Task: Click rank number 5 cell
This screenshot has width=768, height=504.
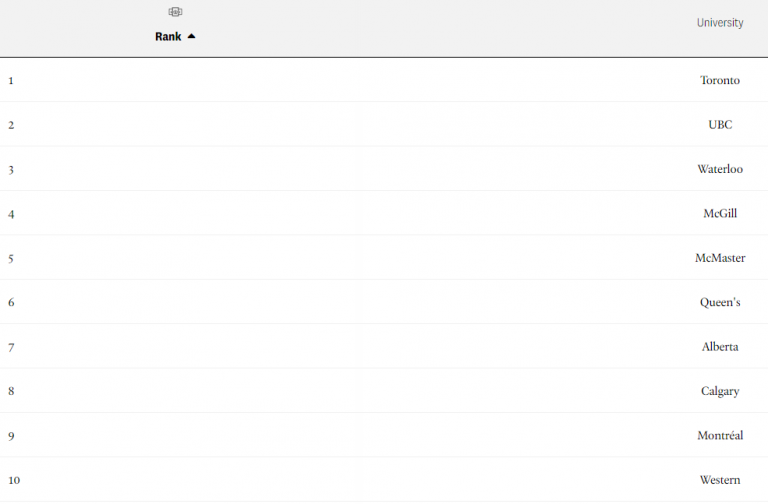Action: tap(11, 259)
